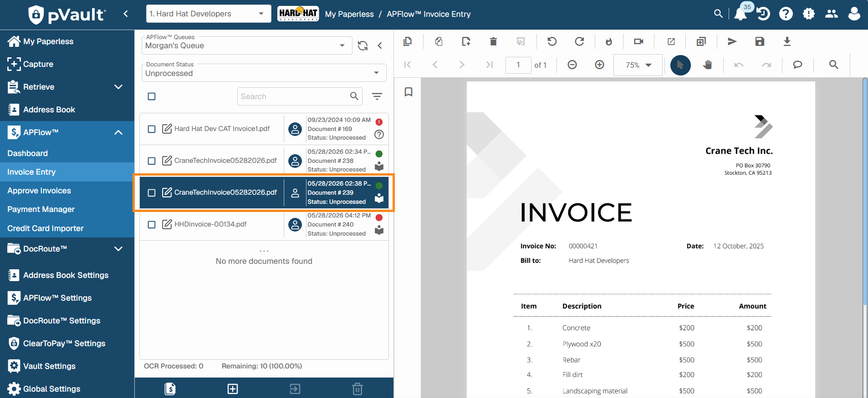Check the box for Document # 238
Viewport: 868px width, 398px height.
pyautogui.click(x=152, y=161)
